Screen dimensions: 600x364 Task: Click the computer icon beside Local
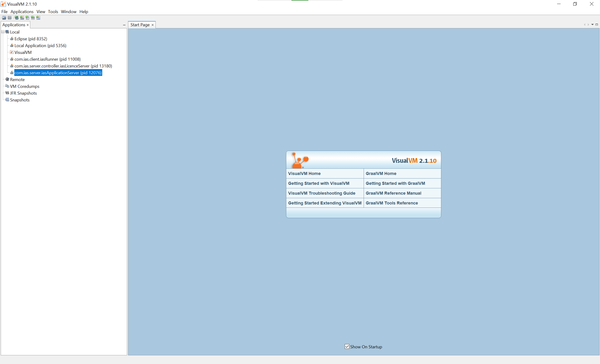coord(7,32)
